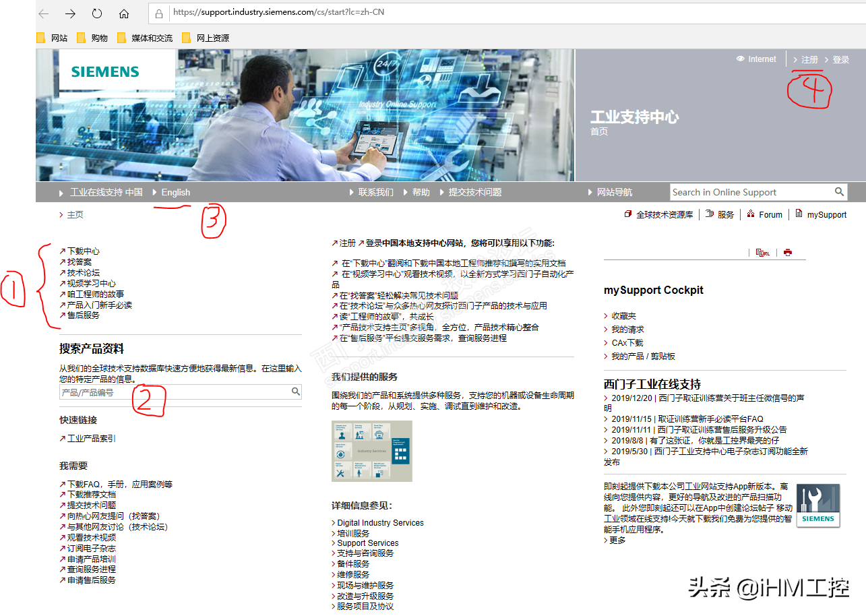The image size is (866, 616).
Task: Open the 服务 icon link
Action: pyautogui.click(x=720, y=215)
